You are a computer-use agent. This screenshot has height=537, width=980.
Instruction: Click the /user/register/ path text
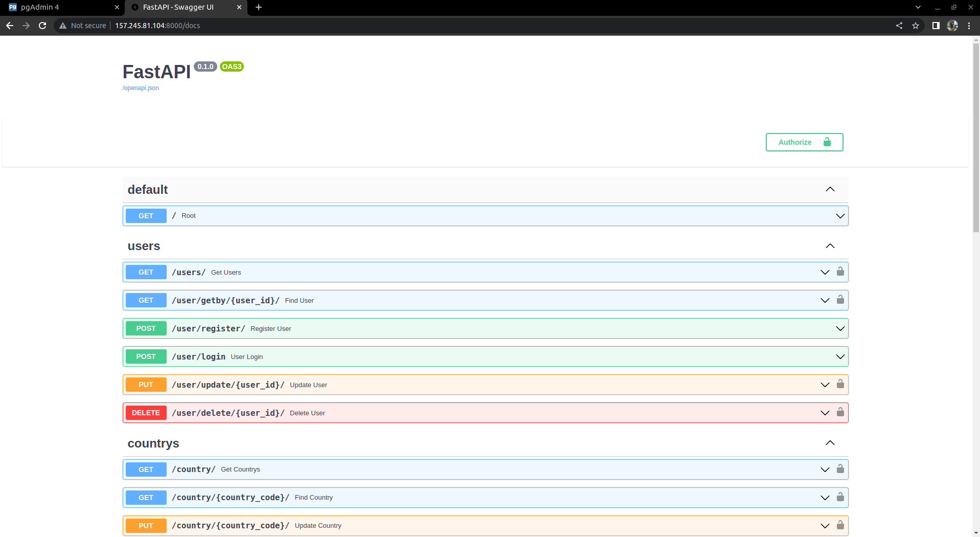pos(209,328)
